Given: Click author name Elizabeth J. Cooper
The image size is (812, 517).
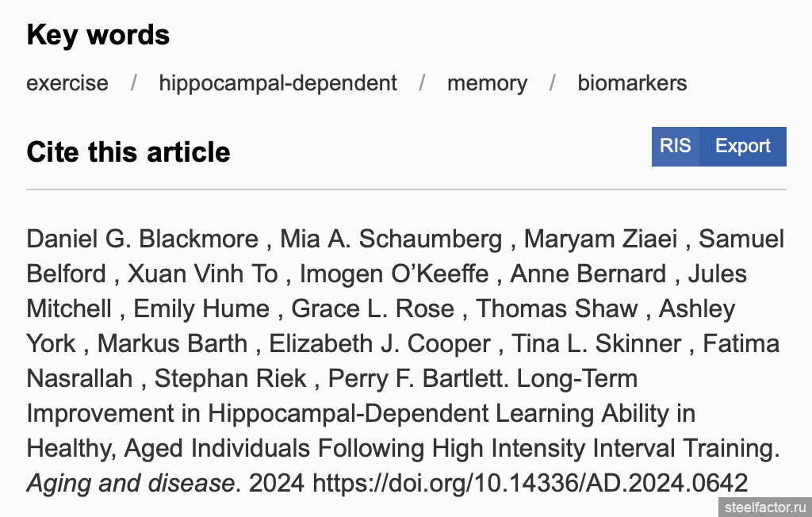Looking at the screenshot, I should pos(380,343).
